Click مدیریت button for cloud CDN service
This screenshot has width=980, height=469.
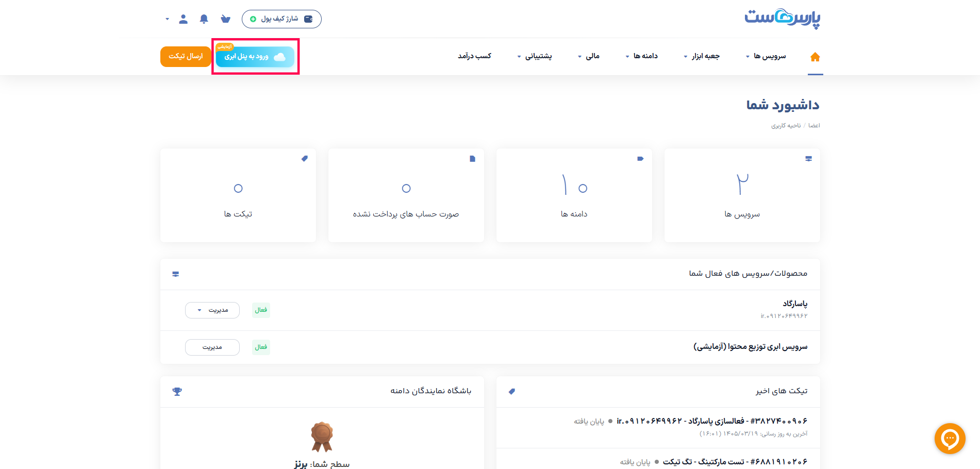[212, 347]
